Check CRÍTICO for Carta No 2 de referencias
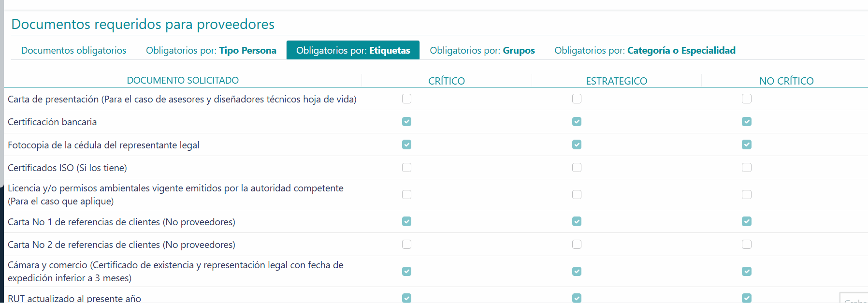This screenshot has width=868, height=303. click(407, 245)
